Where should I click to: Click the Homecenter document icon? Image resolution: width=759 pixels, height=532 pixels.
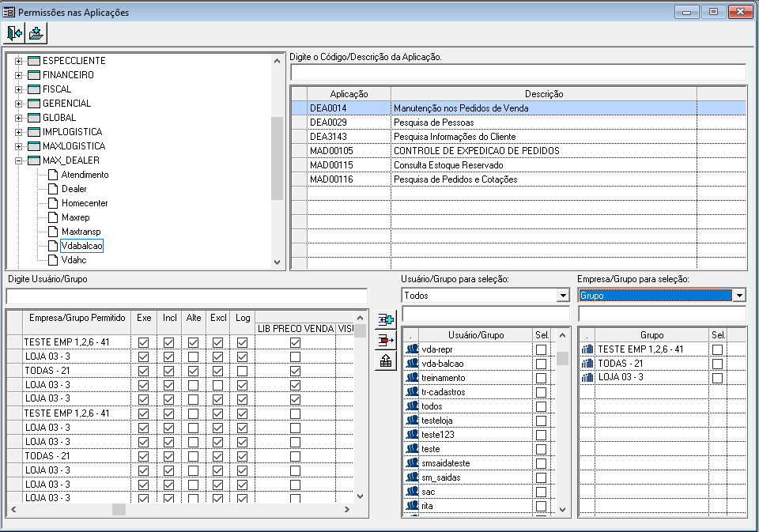[x=53, y=203]
